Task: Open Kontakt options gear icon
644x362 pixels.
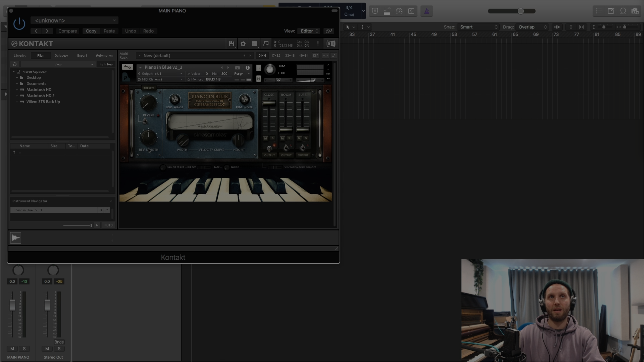Action: (x=243, y=44)
